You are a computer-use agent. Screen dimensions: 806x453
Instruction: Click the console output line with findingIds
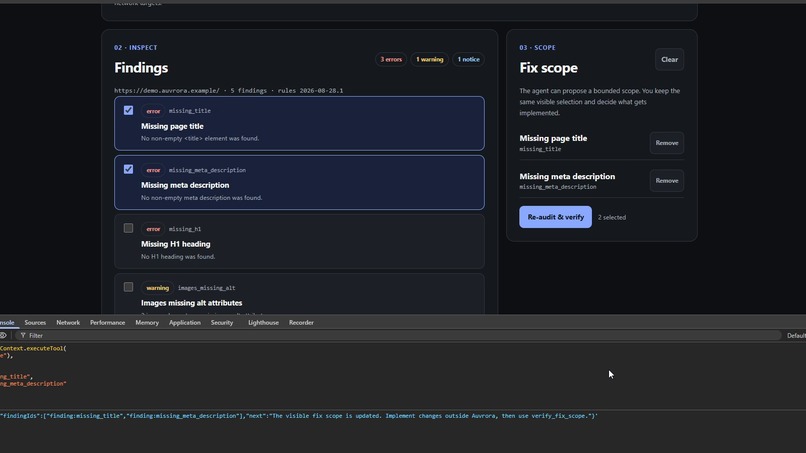tap(299, 415)
